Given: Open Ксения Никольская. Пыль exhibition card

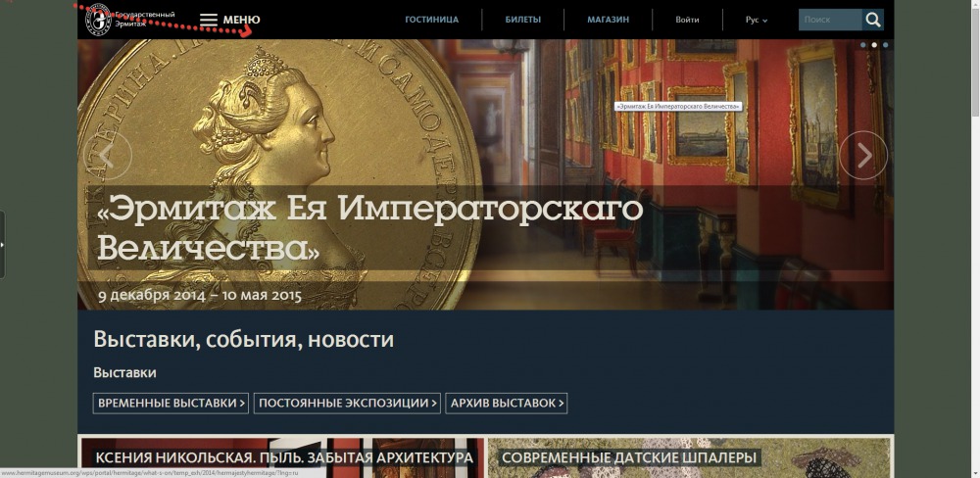Looking at the screenshot, I should coord(282,458).
